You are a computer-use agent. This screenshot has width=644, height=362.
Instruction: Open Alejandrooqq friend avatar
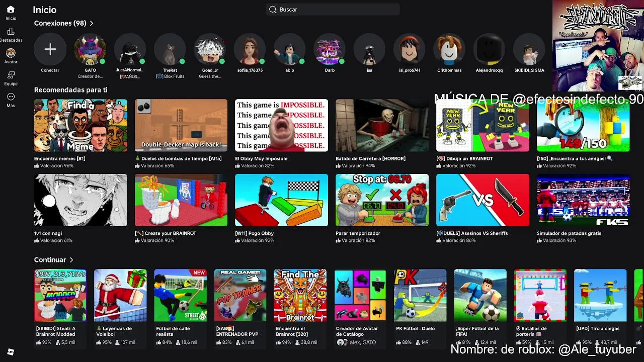click(x=490, y=49)
